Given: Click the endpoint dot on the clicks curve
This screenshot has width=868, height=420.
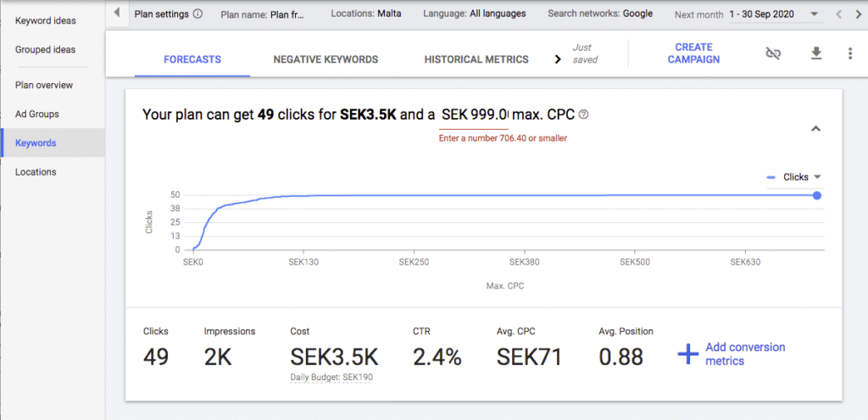Looking at the screenshot, I should point(816,196).
